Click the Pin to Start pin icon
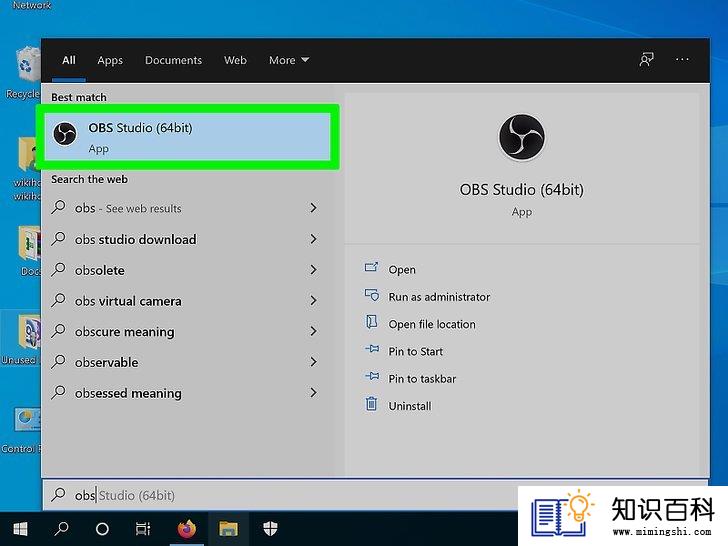 372,349
